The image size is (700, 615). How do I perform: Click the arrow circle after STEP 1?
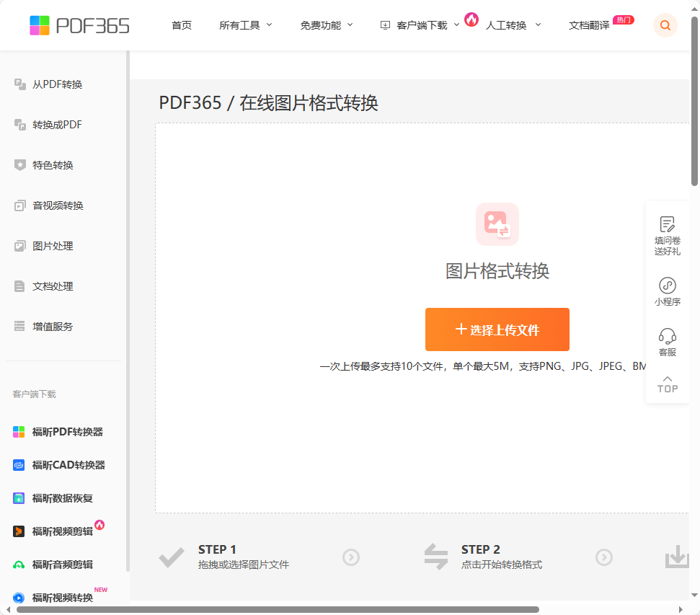point(351,557)
